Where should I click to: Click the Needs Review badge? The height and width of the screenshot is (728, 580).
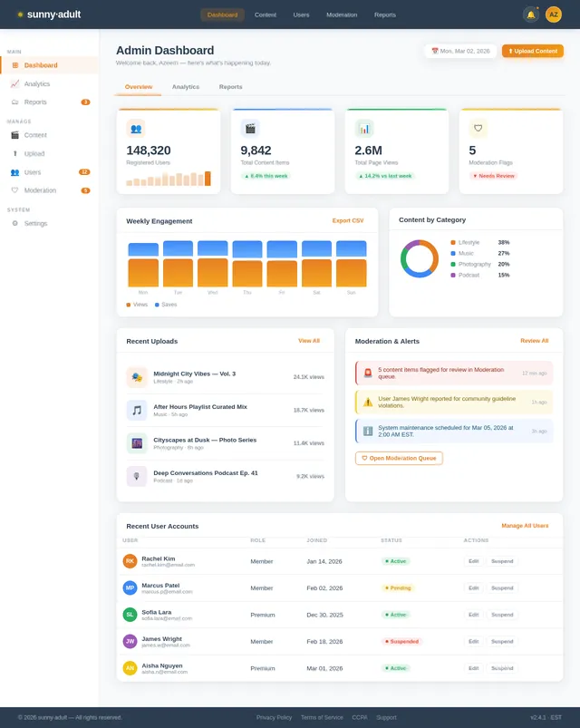(x=494, y=176)
